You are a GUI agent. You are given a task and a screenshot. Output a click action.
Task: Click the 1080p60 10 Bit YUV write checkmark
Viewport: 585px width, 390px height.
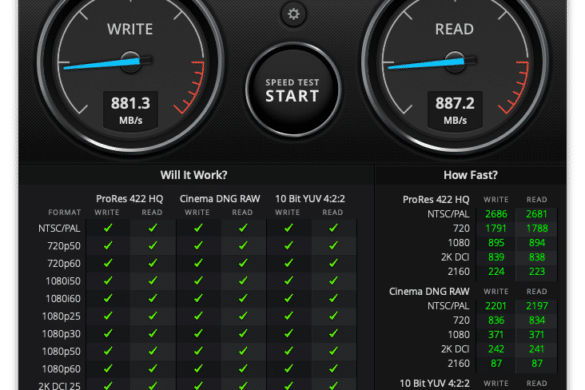pos(289,368)
